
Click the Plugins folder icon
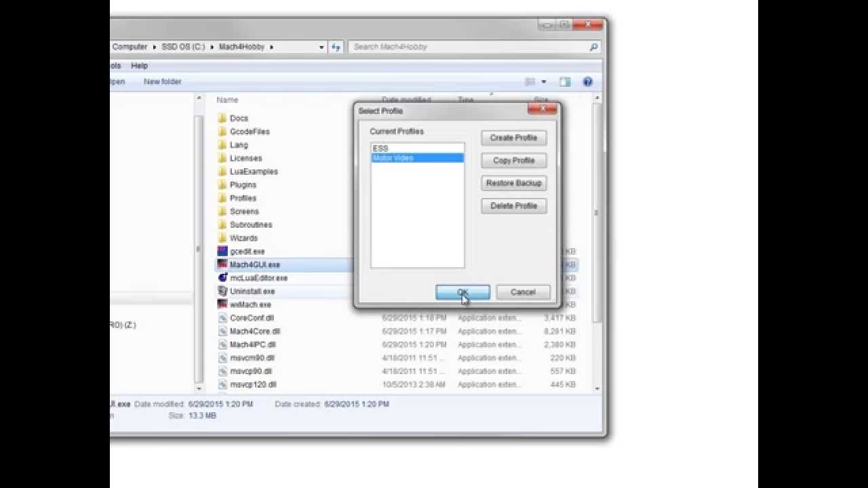click(x=222, y=184)
